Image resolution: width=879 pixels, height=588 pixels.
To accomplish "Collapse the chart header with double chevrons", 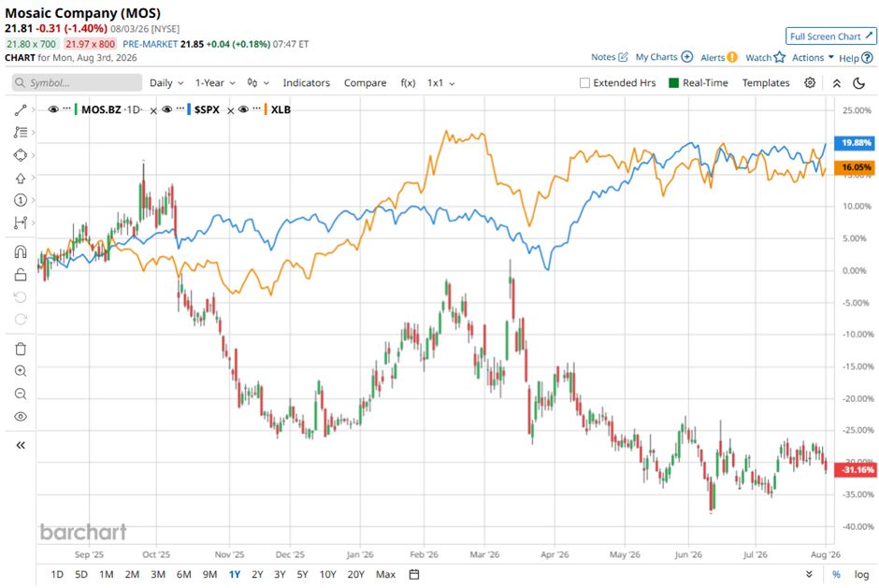I will coord(836,83).
